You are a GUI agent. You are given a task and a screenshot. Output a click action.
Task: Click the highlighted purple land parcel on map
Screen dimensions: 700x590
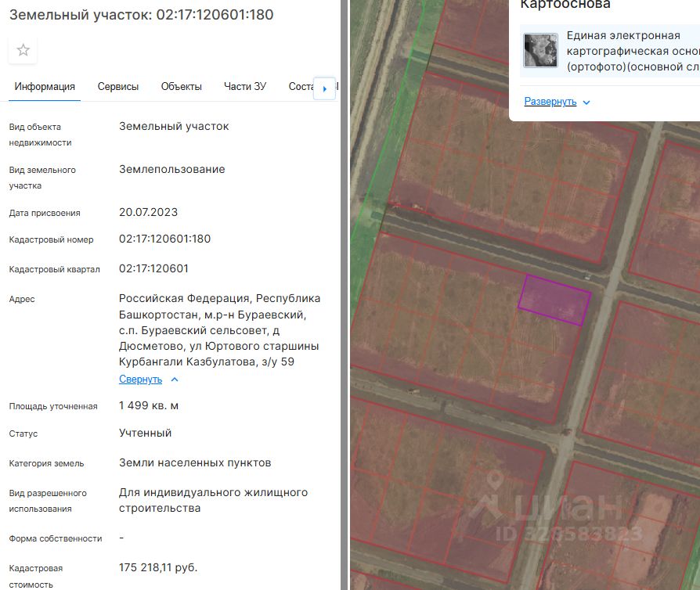pos(555,300)
